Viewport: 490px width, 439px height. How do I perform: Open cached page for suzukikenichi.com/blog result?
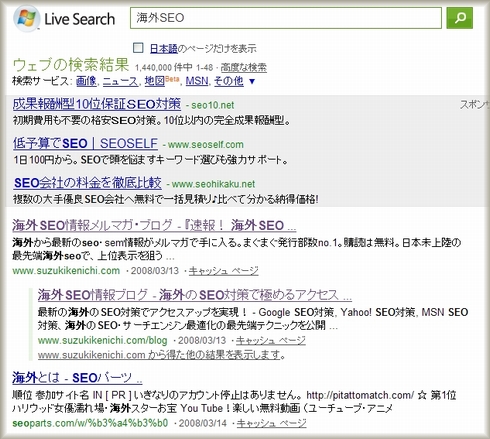271,340
